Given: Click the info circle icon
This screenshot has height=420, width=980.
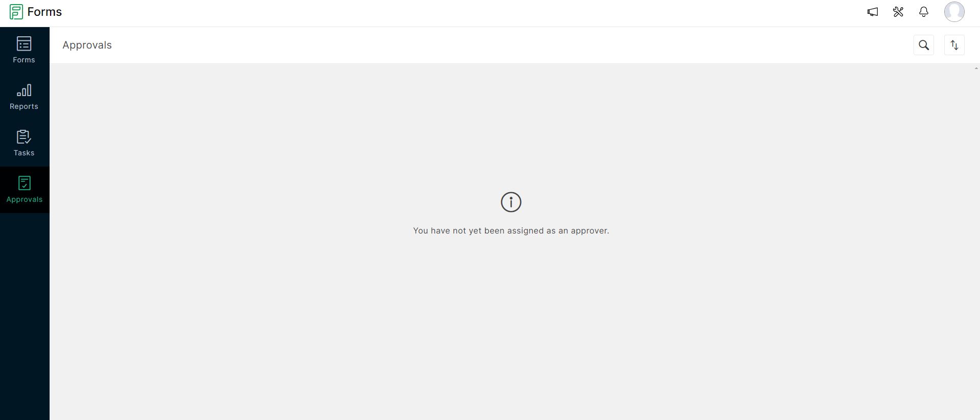Looking at the screenshot, I should 511,202.
